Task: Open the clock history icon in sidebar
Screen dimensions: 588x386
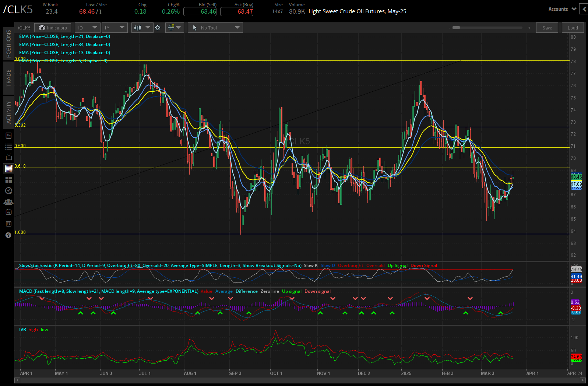Action: (x=8, y=191)
